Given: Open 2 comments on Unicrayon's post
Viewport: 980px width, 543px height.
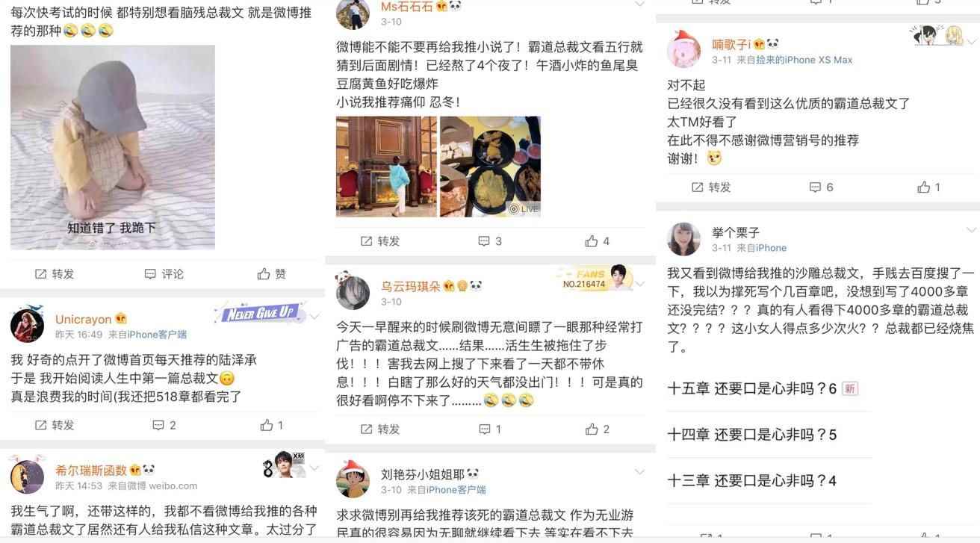Looking at the screenshot, I should (x=164, y=425).
